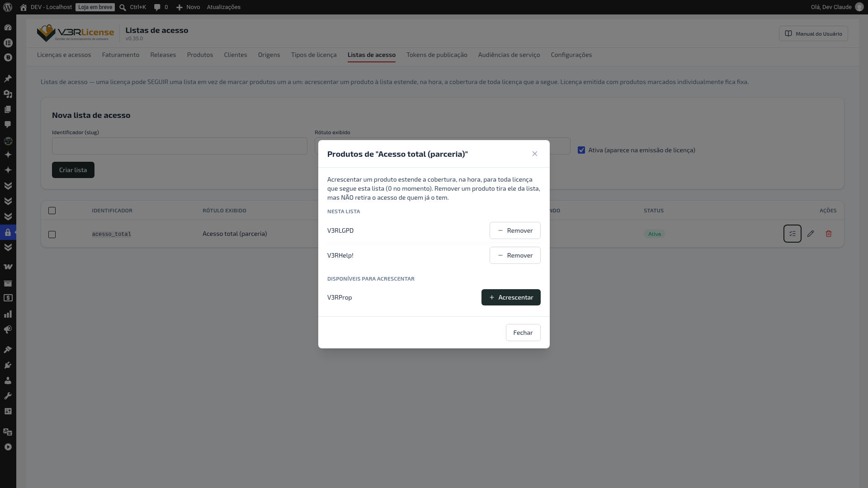Click the comments bubble in admin bar
The height and width of the screenshot is (488, 868).
point(161,7)
